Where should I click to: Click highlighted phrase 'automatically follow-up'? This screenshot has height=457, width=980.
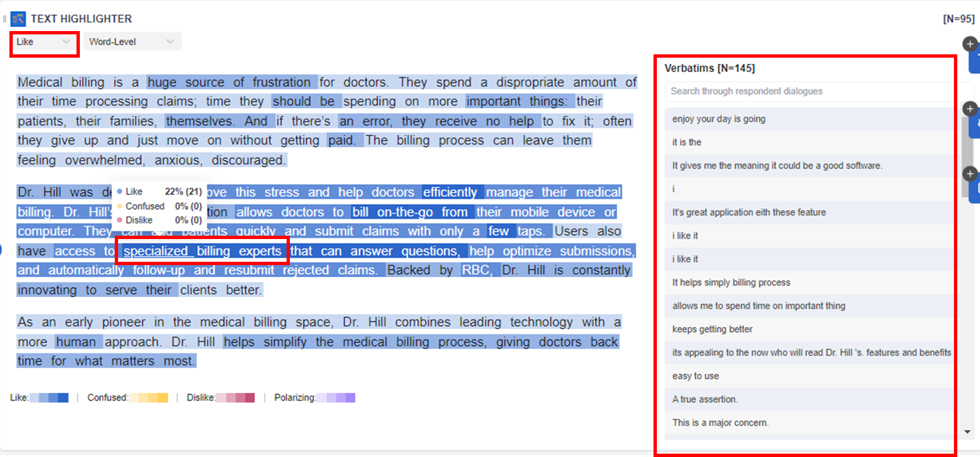coord(116,270)
